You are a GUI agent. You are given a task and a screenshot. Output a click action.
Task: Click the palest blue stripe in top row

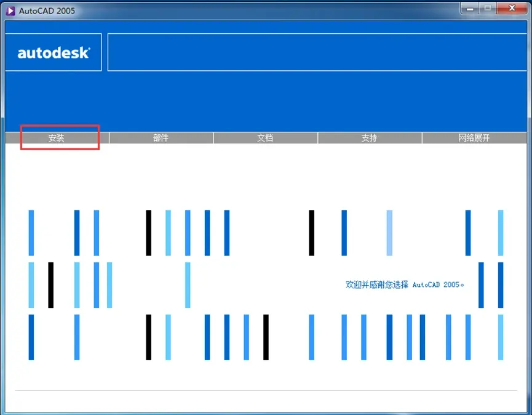point(389,233)
